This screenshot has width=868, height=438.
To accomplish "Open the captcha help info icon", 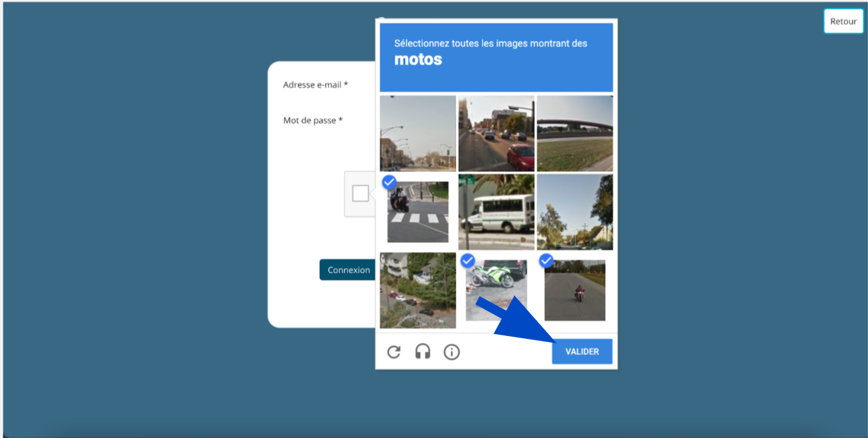I will click(452, 352).
